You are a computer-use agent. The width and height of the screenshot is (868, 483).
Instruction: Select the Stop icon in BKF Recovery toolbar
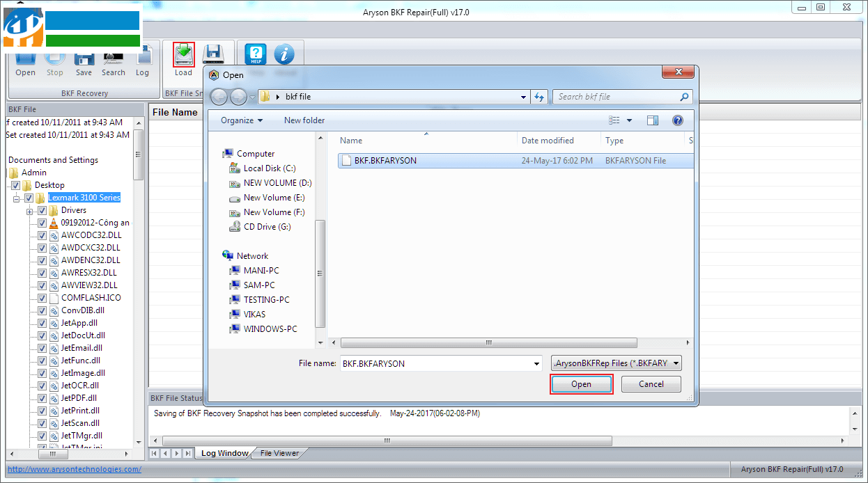[x=54, y=58]
